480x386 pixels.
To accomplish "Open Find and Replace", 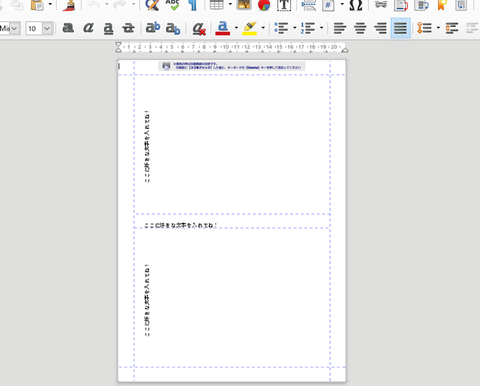I will [x=152, y=5].
